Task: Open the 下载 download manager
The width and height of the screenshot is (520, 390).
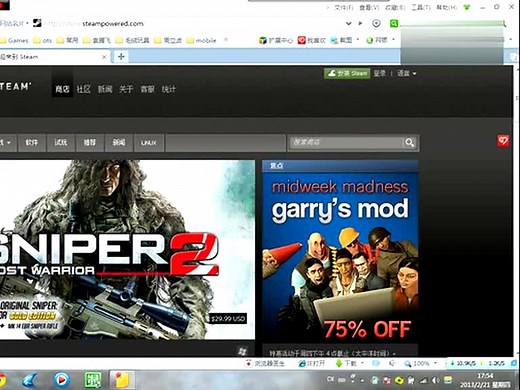Action: pos(346,363)
